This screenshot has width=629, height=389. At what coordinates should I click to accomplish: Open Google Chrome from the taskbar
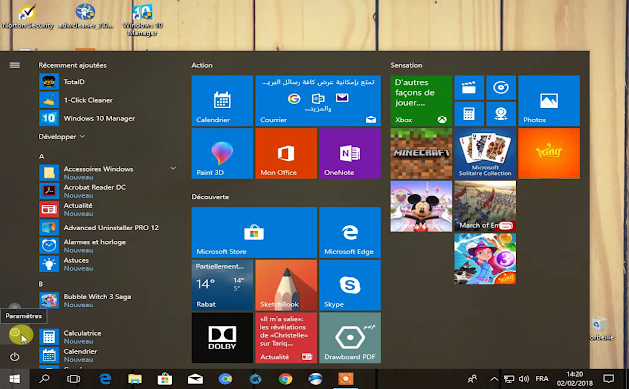coord(285,379)
